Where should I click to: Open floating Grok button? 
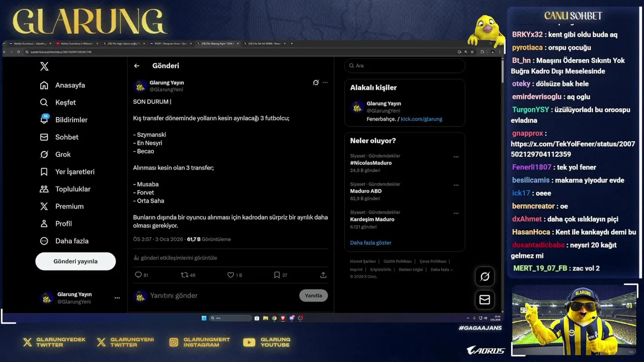click(x=485, y=277)
